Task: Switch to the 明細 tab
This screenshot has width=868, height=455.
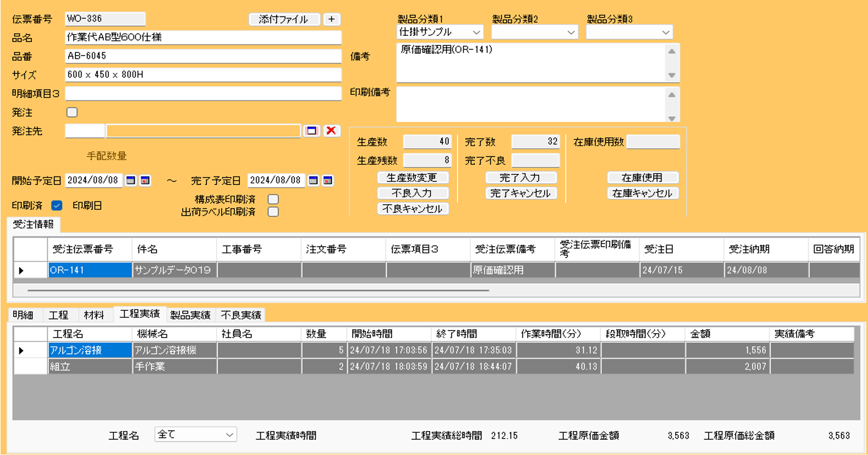Action: click(24, 315)
